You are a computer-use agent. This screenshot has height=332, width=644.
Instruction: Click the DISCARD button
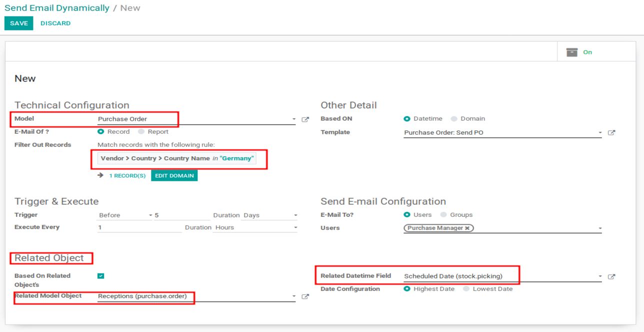click(x=55, y=24)
